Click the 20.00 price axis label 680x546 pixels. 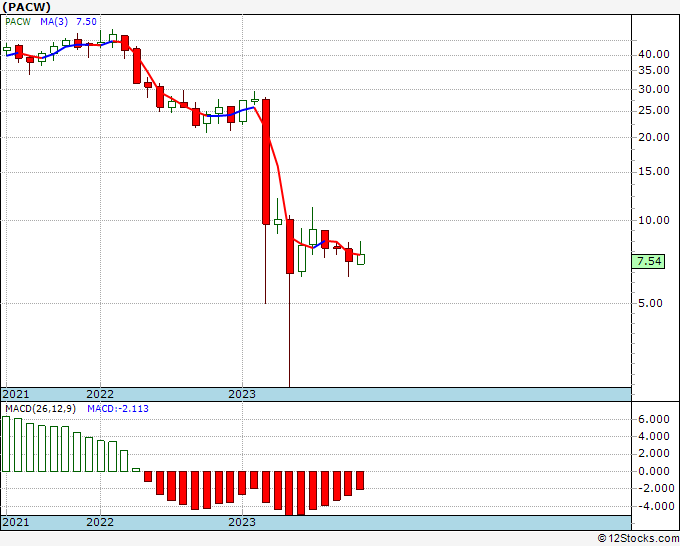pos(654,137)
